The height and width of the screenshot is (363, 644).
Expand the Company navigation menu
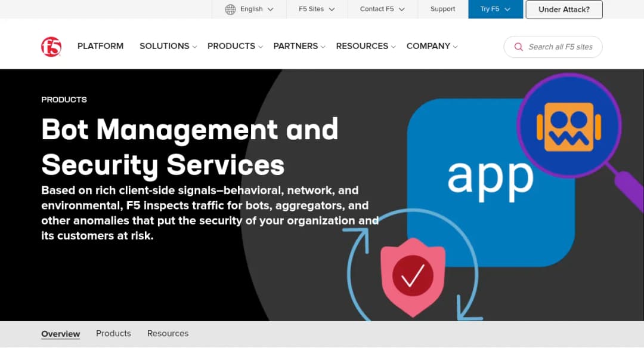[x=432, y=46]
